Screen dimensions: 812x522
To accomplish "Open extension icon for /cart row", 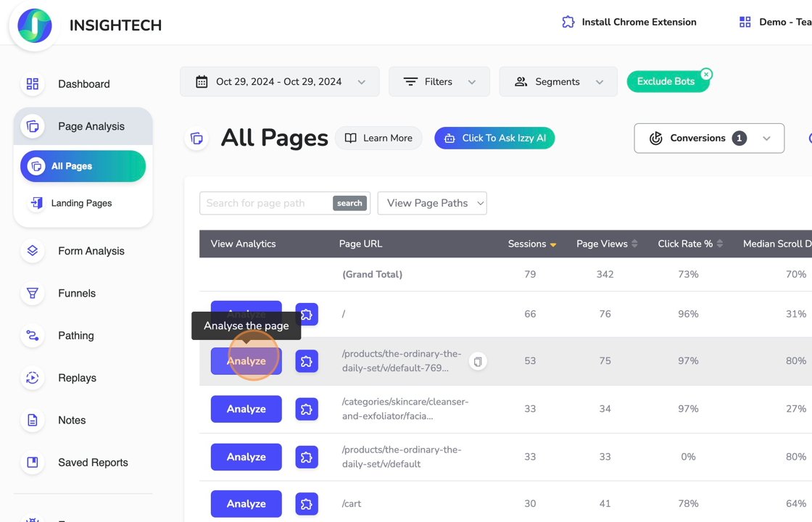I will [307, 504].
